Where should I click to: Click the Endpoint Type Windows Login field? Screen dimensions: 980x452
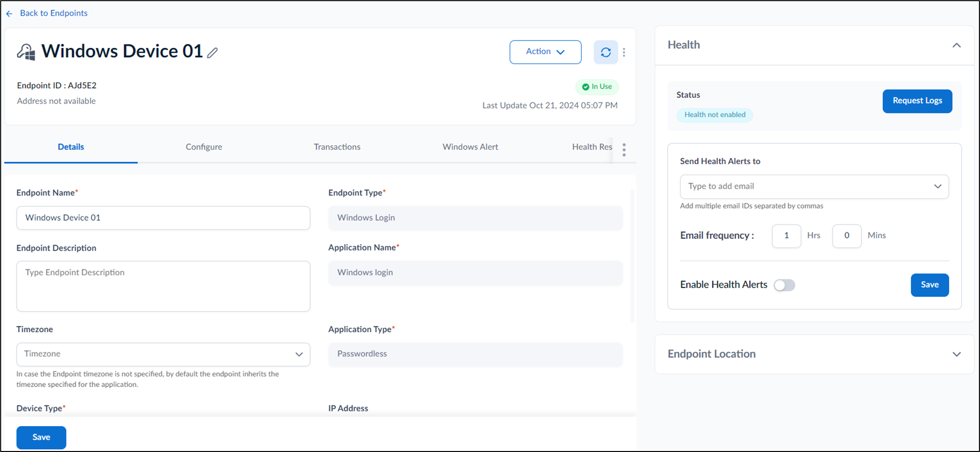tap(475, 218)
